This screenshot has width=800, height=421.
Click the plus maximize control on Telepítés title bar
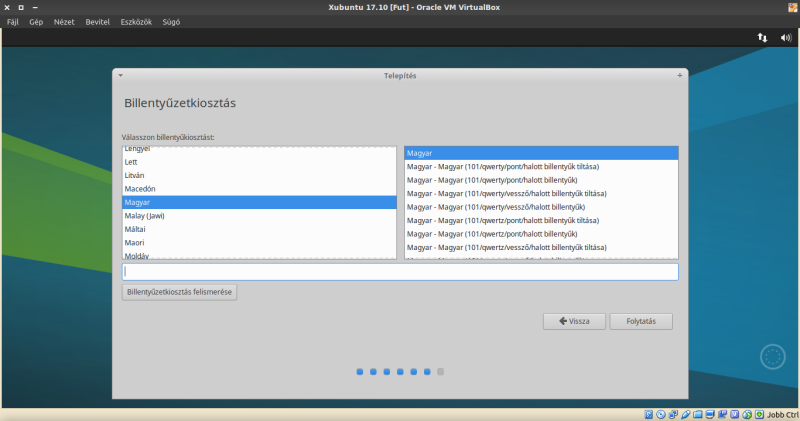[680, 75]
